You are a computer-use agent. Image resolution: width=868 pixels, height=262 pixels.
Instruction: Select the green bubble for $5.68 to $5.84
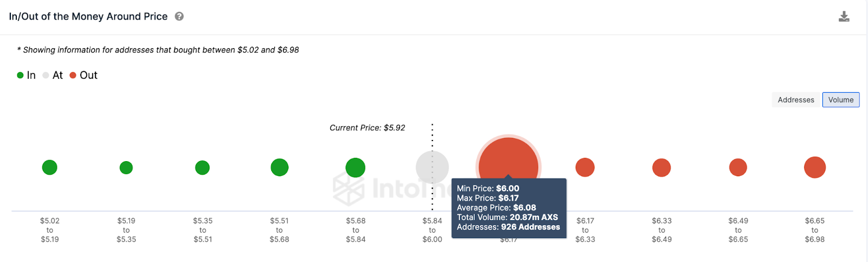tap(355, 168)
